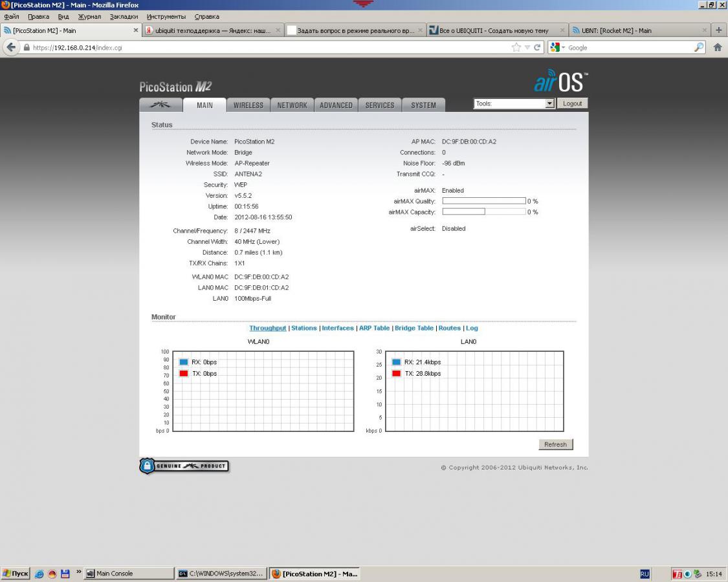Select the MAIN tab
Screen dimensions: 728x582
tap(204, 105)
